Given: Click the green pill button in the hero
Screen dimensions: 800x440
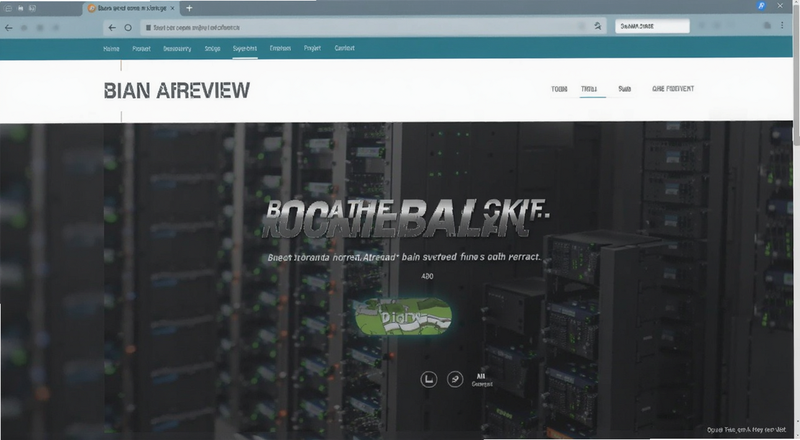Looking at the screenshot, I should click(x=404, y=316).
